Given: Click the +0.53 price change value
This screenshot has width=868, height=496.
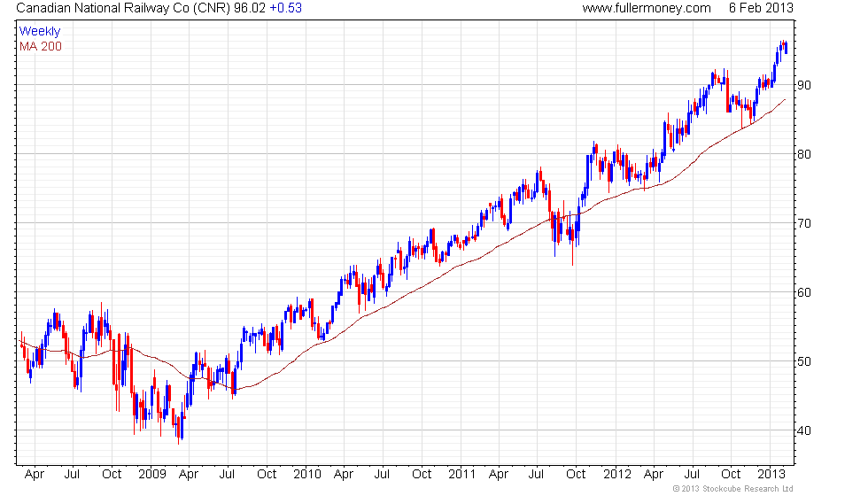Looking at the screenshot, I should (x=285, y=8).
